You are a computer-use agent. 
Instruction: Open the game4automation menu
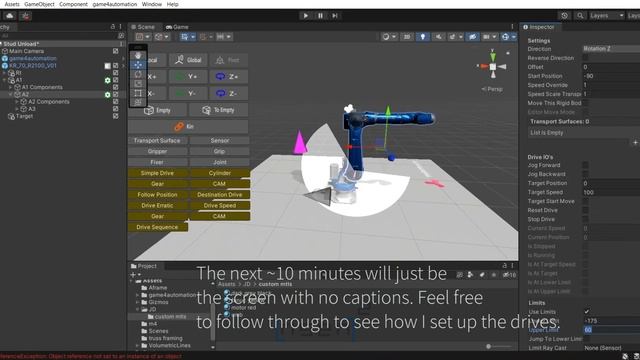click(115, 4)
